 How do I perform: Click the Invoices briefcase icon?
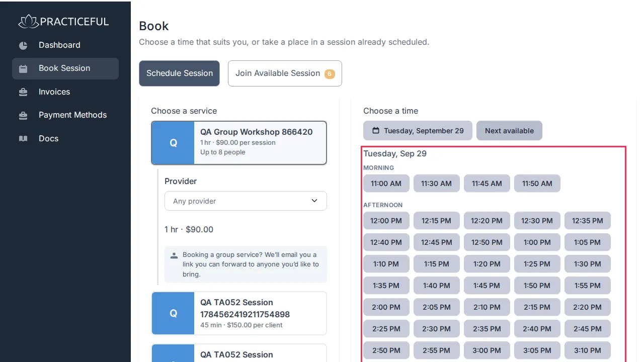[23, 92]
